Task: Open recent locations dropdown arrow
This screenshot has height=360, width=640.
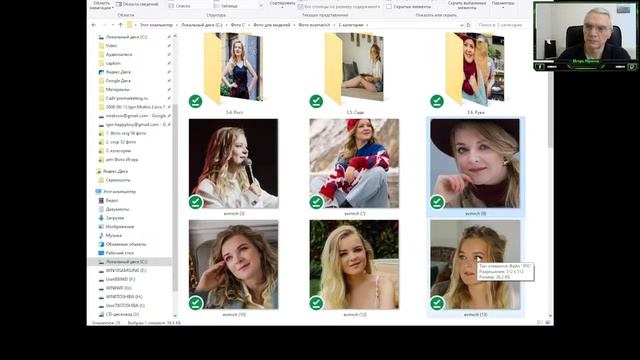Action: click(113, 25)
